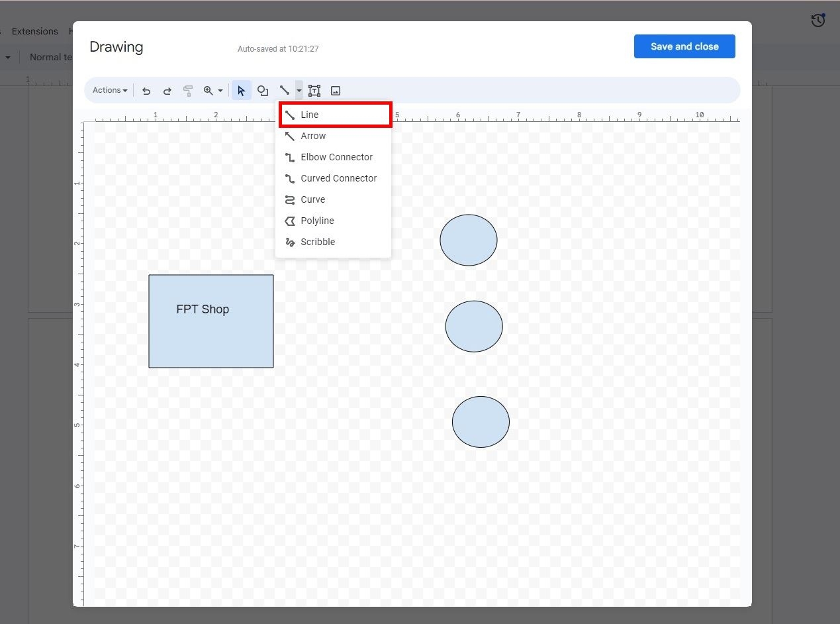Click the topmost blue circle shape
Image resolution: width=840 pixels, height=624 pixels.
[x=469, y=240]
